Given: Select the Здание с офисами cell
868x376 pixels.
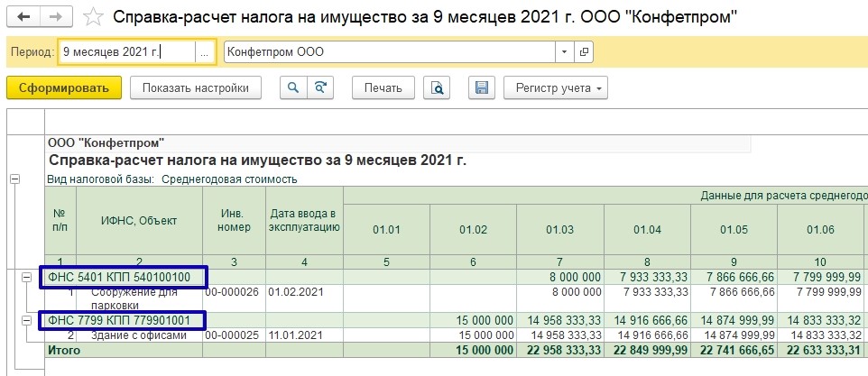Looking at the screenshot, I should point(140,335).
